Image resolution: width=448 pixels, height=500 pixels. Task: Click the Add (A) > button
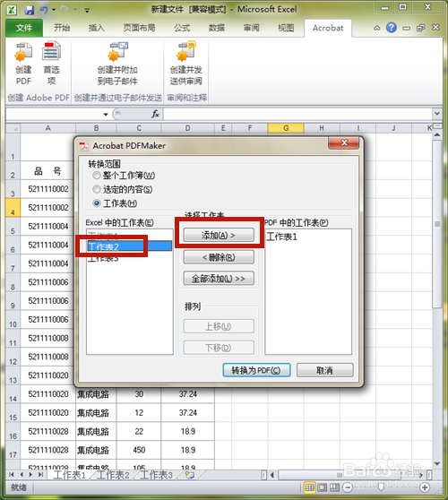tap(219, 236)
